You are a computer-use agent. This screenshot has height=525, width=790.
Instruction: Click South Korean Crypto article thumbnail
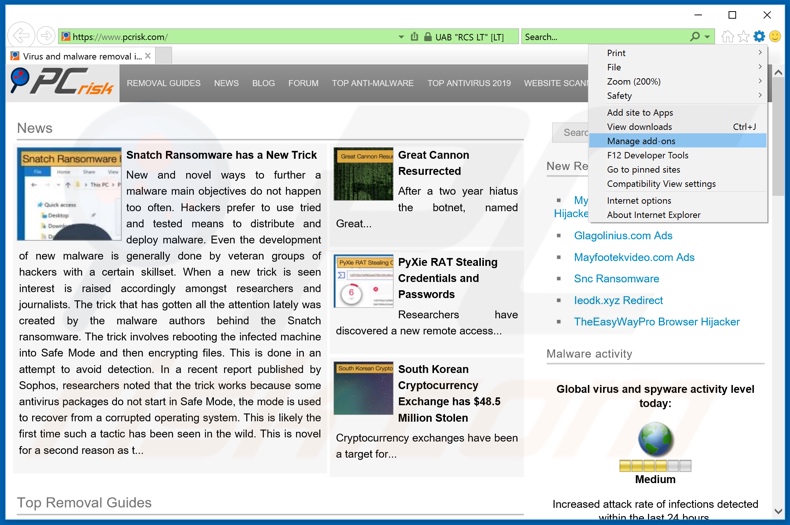pyautogui.click(x=363, y=388)
